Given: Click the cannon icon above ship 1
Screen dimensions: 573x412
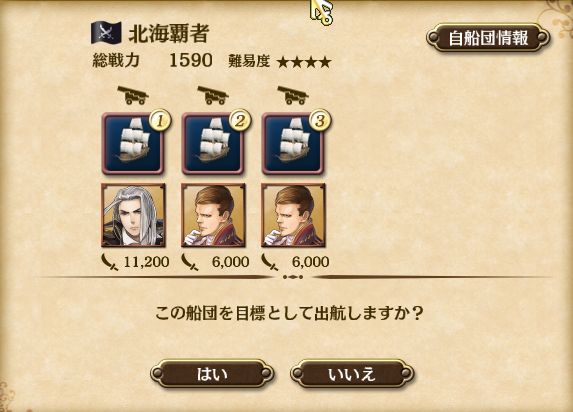Looking at the screenshot, I should (x=133, y=95).
